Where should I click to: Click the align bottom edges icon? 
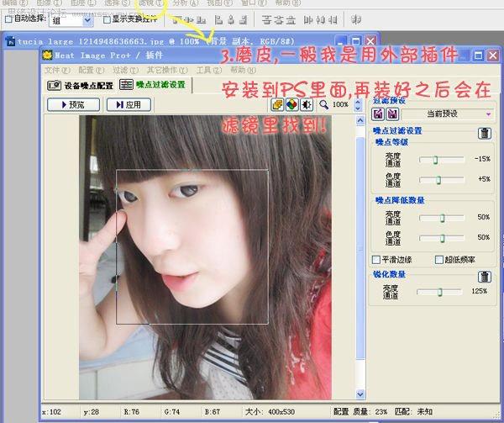[202, 20]
